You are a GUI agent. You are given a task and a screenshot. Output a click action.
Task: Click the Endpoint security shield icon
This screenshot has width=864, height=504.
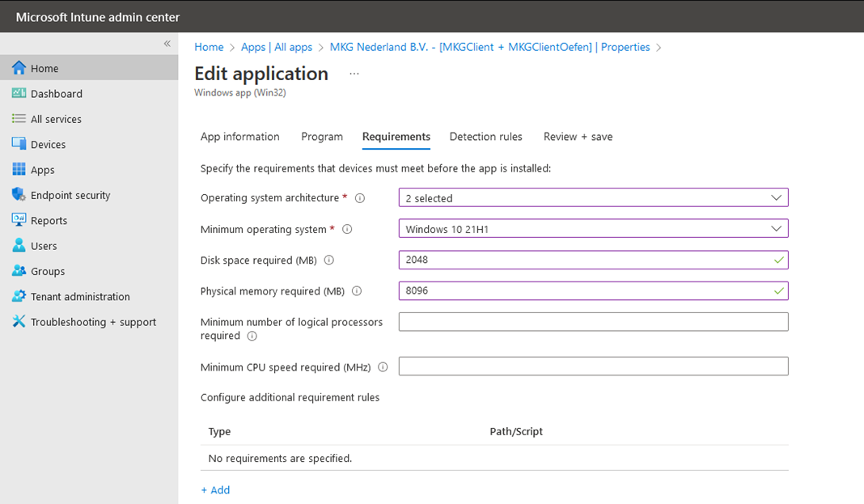(x=19, y=194)
